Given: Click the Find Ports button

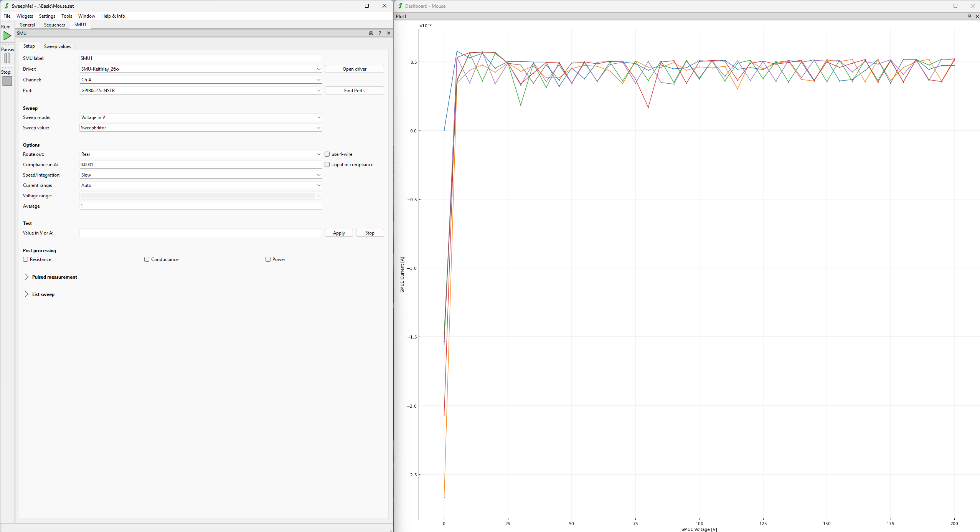Looking at the screenshot, I should click(x=354, y=91).
